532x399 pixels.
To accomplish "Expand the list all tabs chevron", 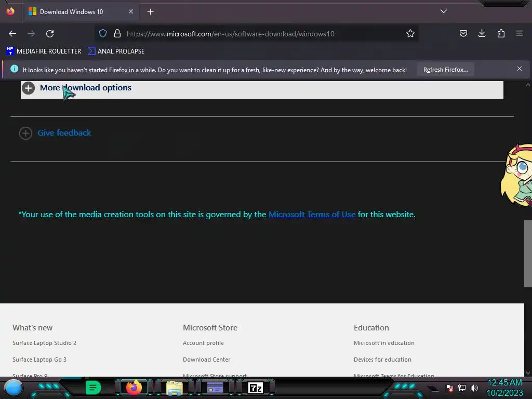I will tap(444, 11).
